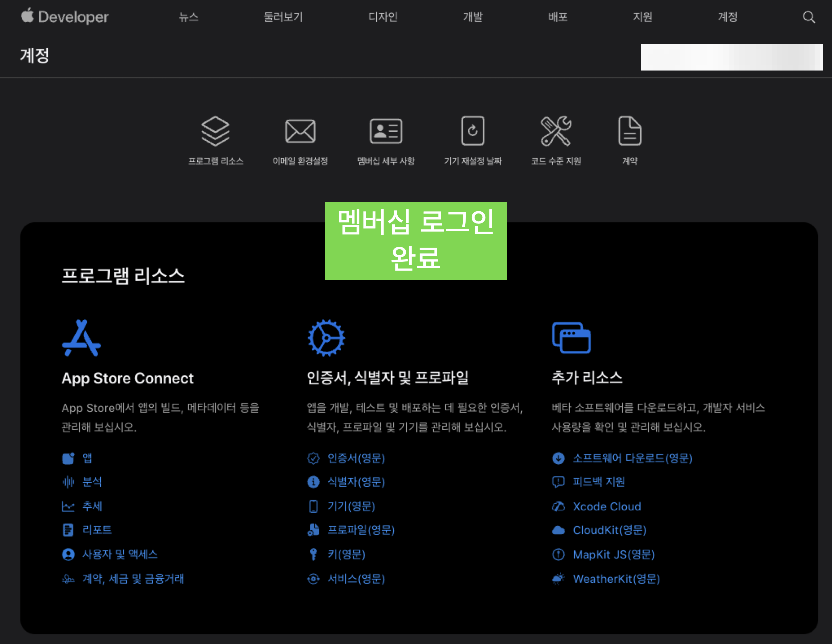The image size is (832, 644).
Task: Open the 인증서(영문) link
Action: pos(356,458)
